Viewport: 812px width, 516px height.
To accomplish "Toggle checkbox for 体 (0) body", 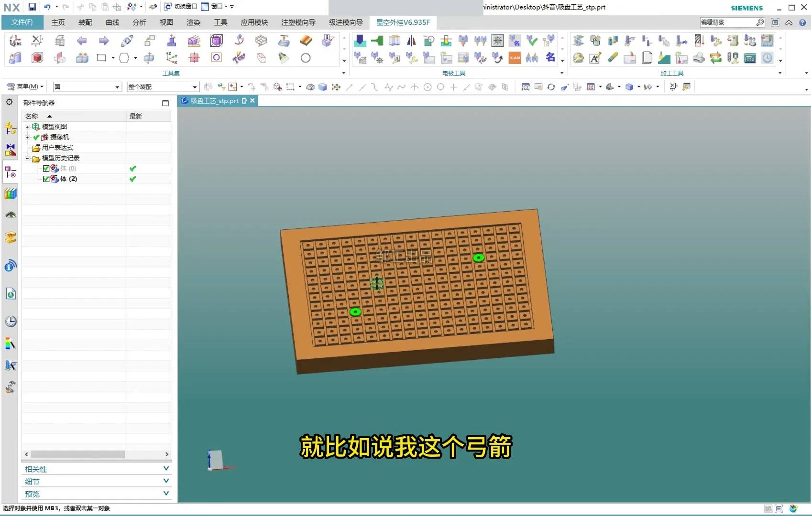I will (46, 169).
